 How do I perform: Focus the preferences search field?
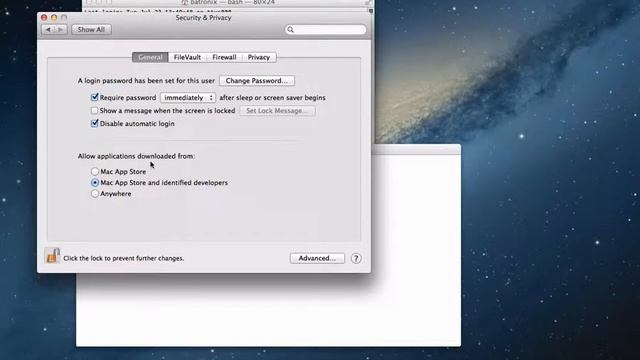(326, 29)
